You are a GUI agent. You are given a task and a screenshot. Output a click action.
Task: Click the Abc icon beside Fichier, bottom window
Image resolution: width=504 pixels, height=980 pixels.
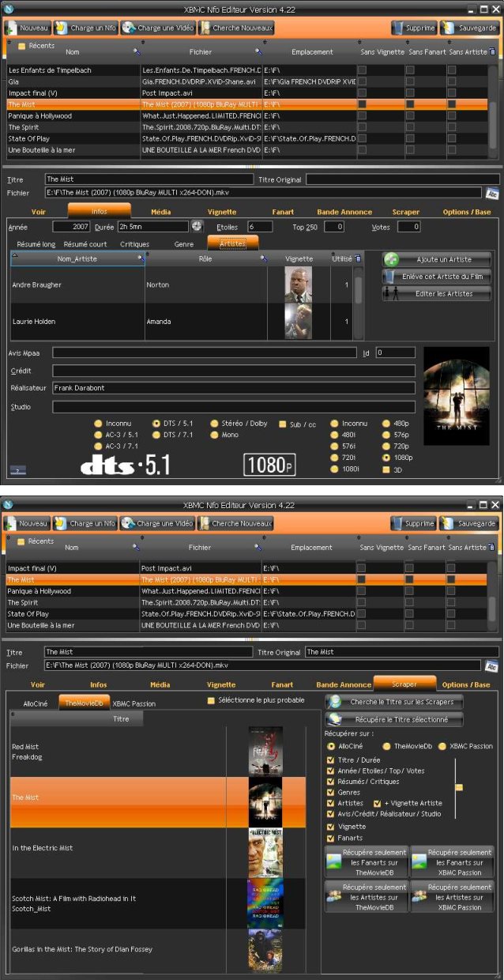(492, 665)
